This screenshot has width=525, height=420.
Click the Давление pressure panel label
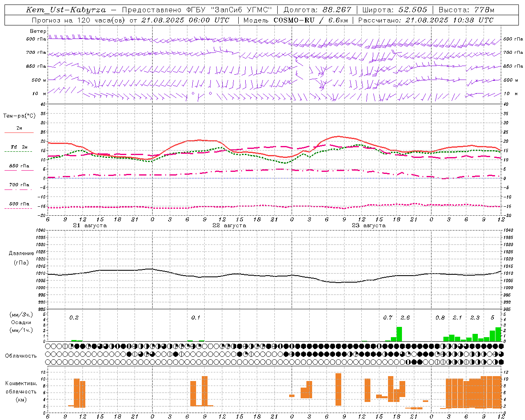[x=21, y=253]
